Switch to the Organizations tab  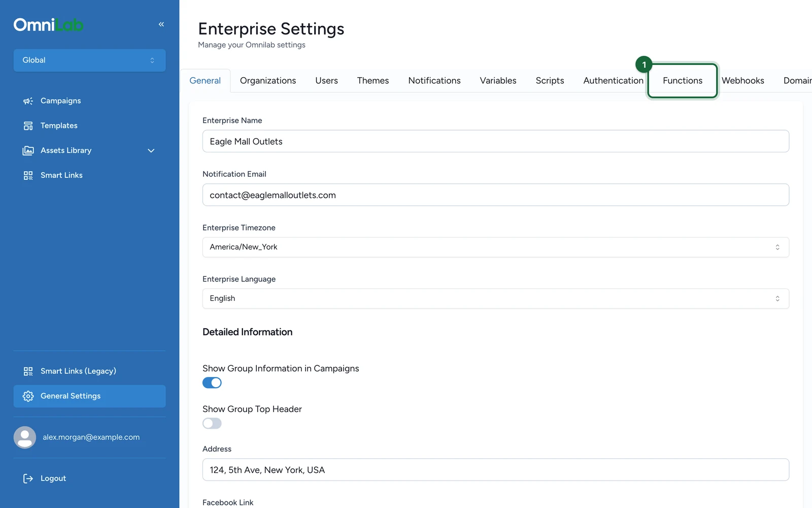pyautogui.click(x=268, y=81)
